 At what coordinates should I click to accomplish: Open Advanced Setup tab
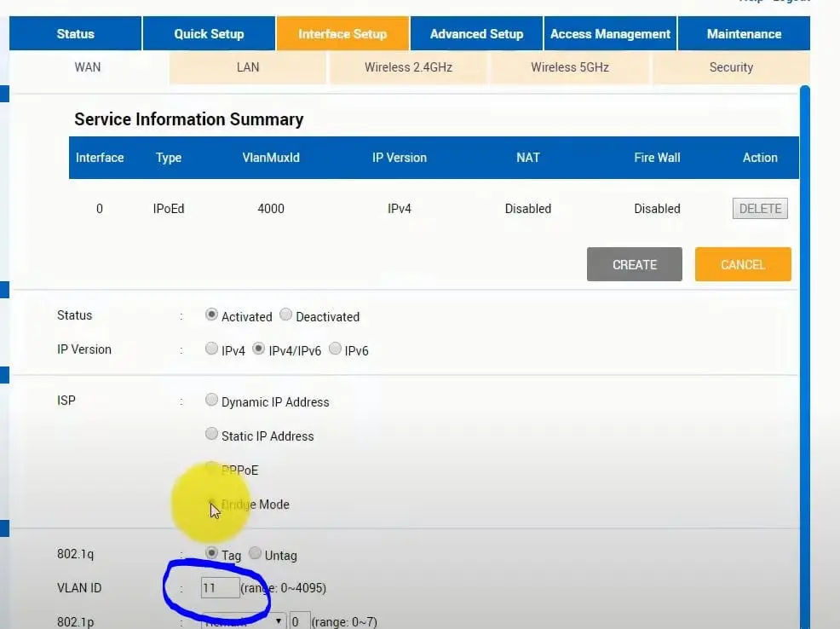click(476, 34)
